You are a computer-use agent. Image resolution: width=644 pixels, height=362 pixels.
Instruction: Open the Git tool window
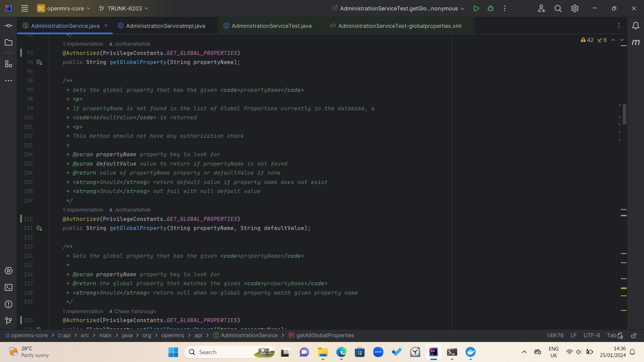pyautogui.click(x=8, y=321)
